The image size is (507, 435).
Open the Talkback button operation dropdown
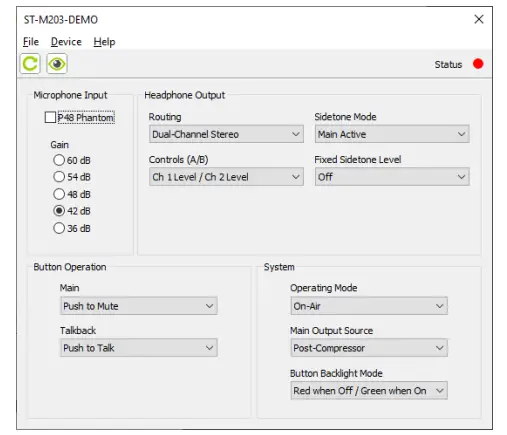(x=139, y=348)
